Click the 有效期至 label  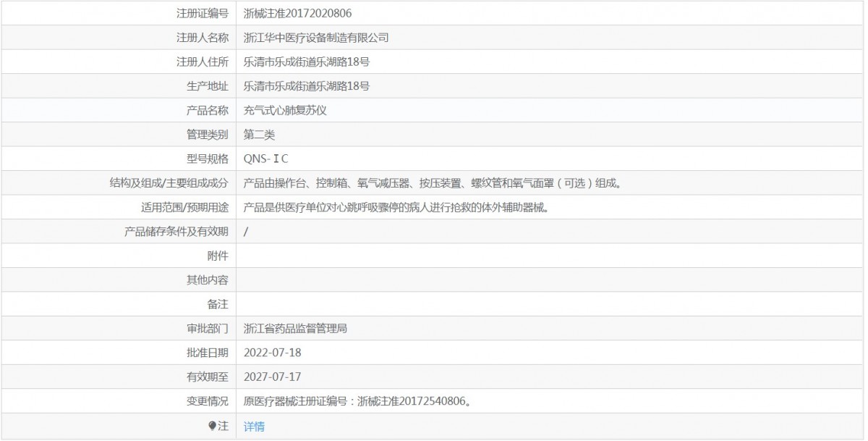tap(208, 377)
